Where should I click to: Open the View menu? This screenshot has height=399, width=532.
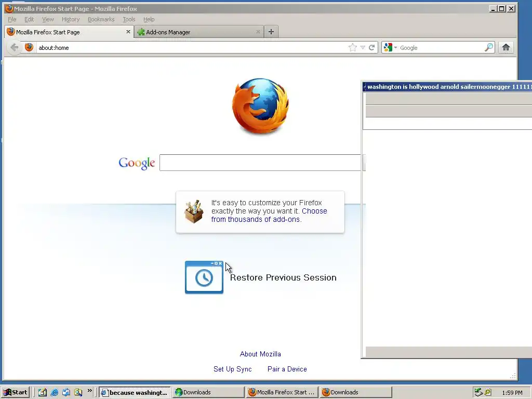[48, 19]
